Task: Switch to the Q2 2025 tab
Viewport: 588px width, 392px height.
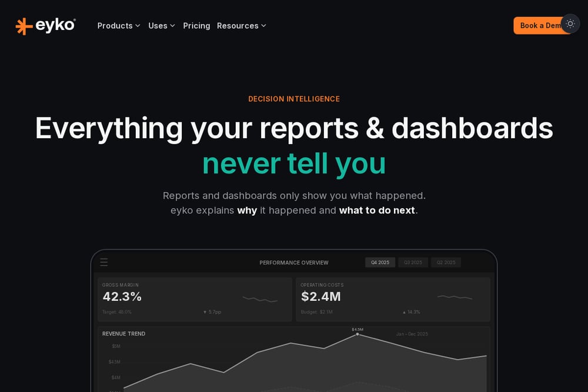Action: tap(446, 262)
